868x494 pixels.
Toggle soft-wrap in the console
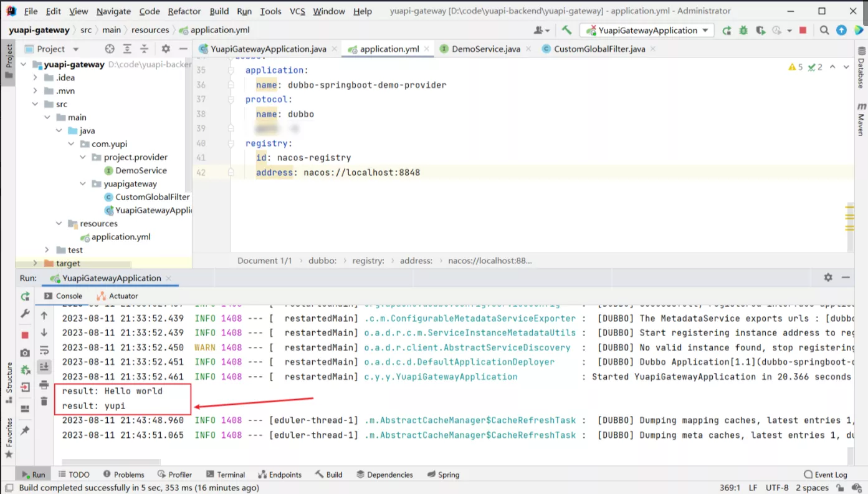pos(44,350)
